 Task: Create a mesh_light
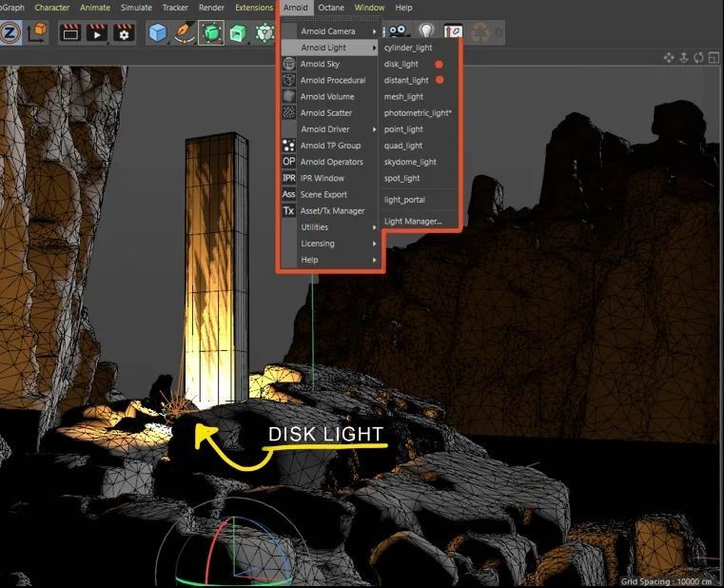[x=419, y=96]
